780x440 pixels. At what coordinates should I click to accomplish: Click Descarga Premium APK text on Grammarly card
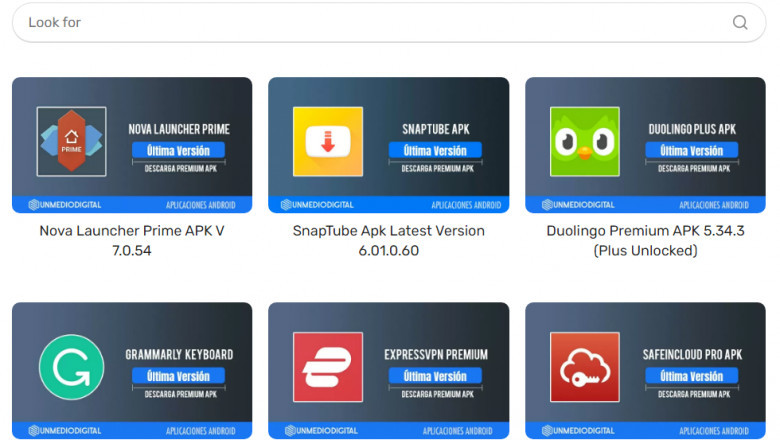[x=181, y=394]
